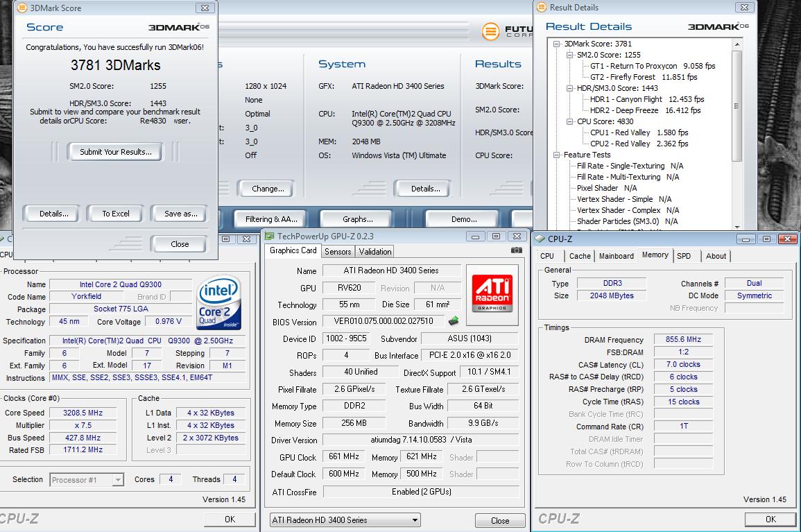This screenshot has width=801, height=532.
Task: Open the CPU tab in CPU-Z Memory window
Action: 547,256
